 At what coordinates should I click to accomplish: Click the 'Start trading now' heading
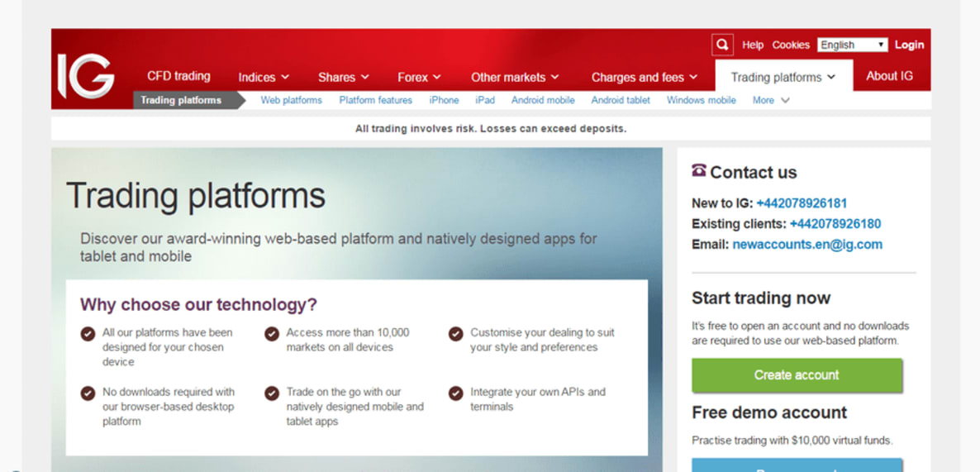[x=761, y=298]
